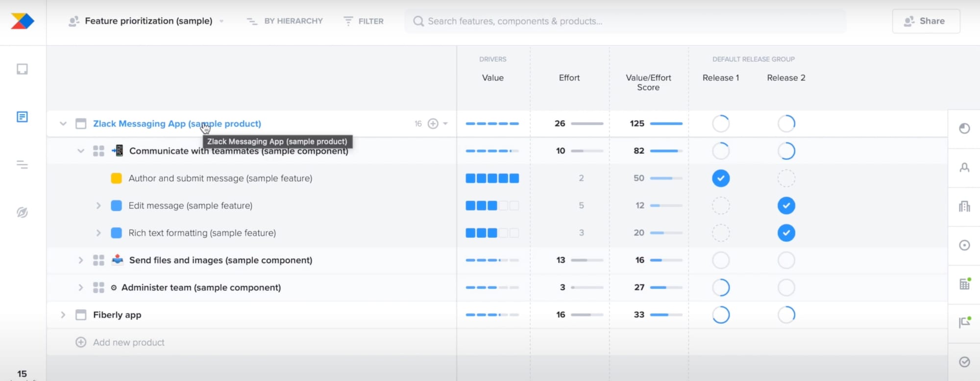Click the plus icon of Add new product
980x381 pixels.
click(x=81, y=342)
